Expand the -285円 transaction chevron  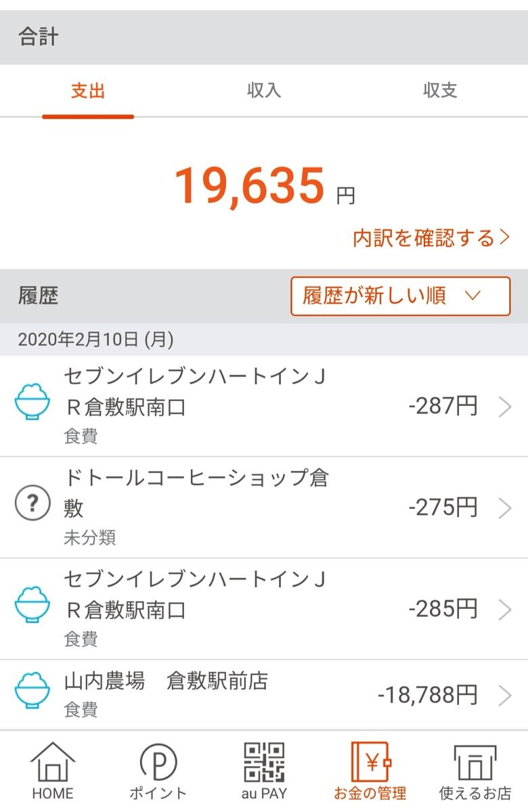click(x=505, y=610)
